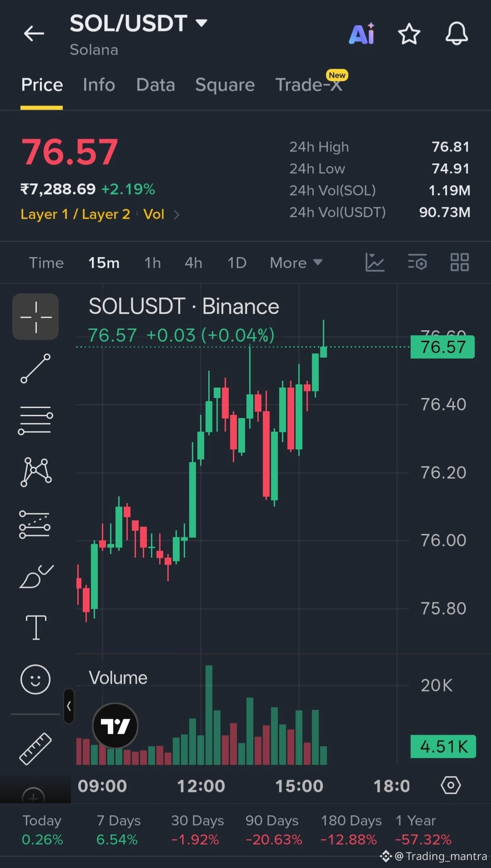The width and height of the screenshot is (491, 868).
Task: Tap the 24h Vol(USDT) value 90.73M
Action: (445, 212)
